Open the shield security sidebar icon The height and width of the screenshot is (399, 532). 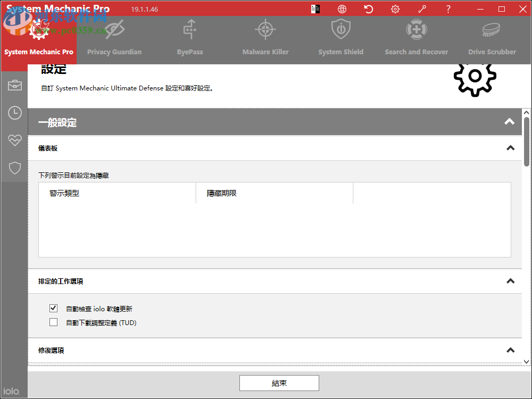coord(14,168)
